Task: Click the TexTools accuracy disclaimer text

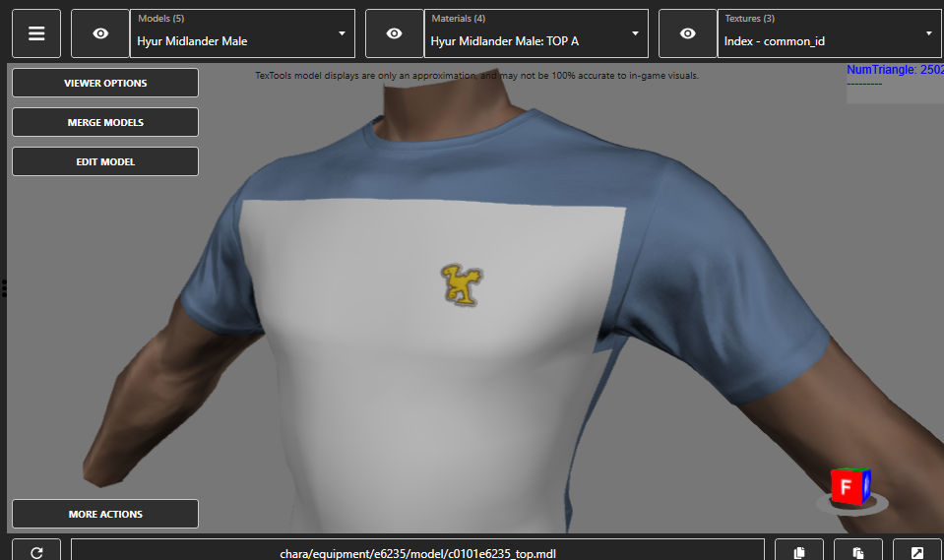Action: [476, 76]
